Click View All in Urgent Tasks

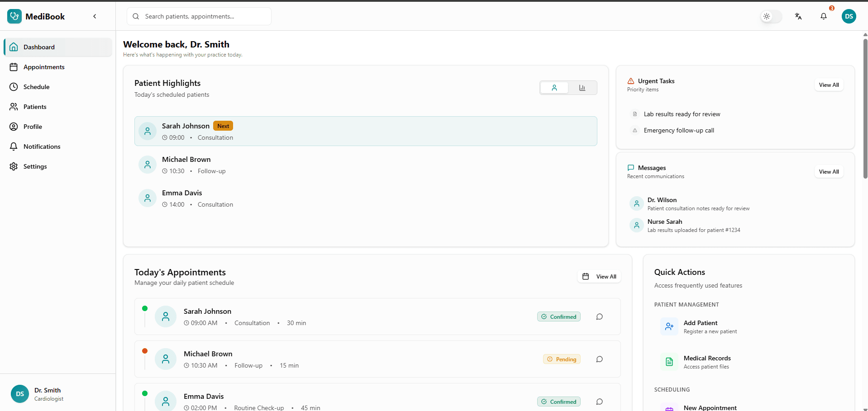(x=829, y=85)
